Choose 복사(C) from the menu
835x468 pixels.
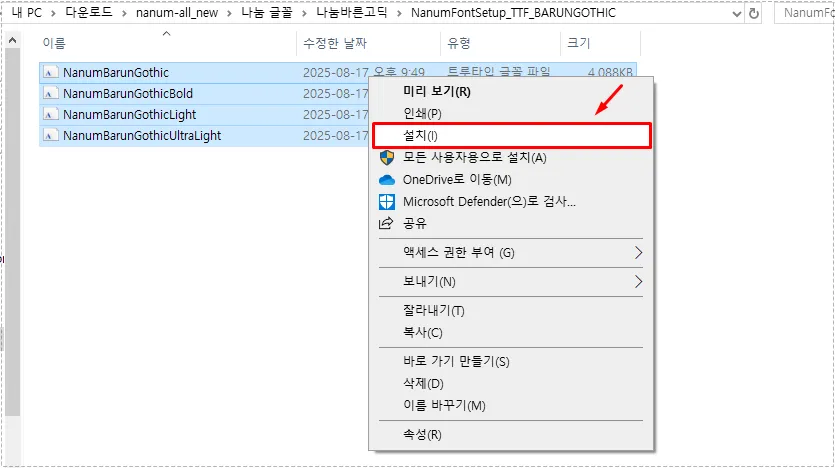click(x=511, y=333)
